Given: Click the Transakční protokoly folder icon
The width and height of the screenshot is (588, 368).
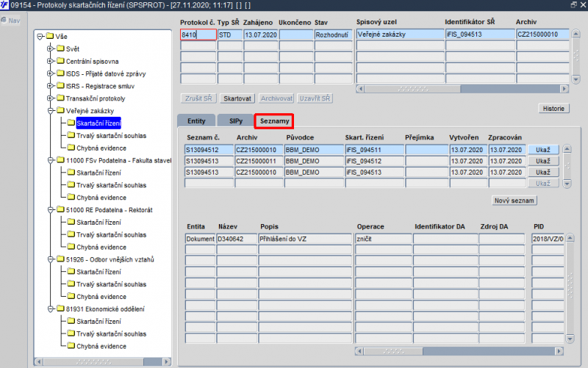Looking at the screenshot, I should point(60,98).
